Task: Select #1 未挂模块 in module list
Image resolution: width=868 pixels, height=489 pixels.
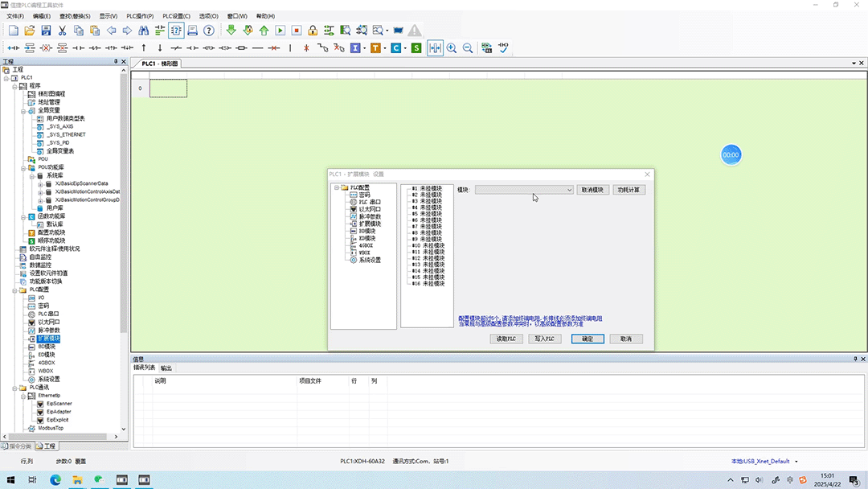Action: 427,189
